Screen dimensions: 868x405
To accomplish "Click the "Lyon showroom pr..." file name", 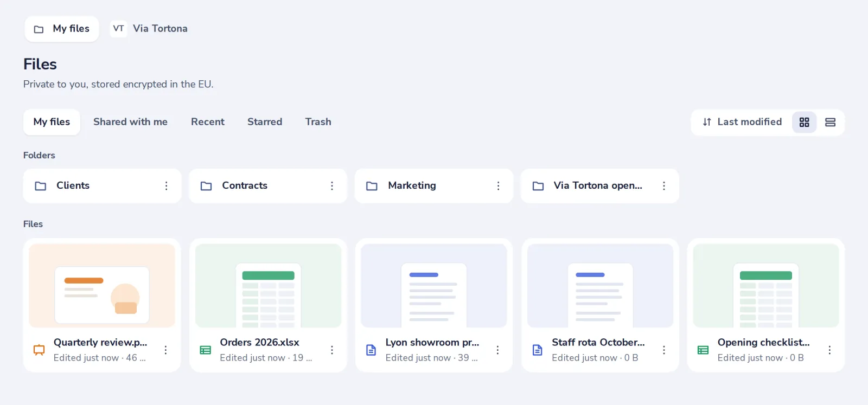I will 432,343.
